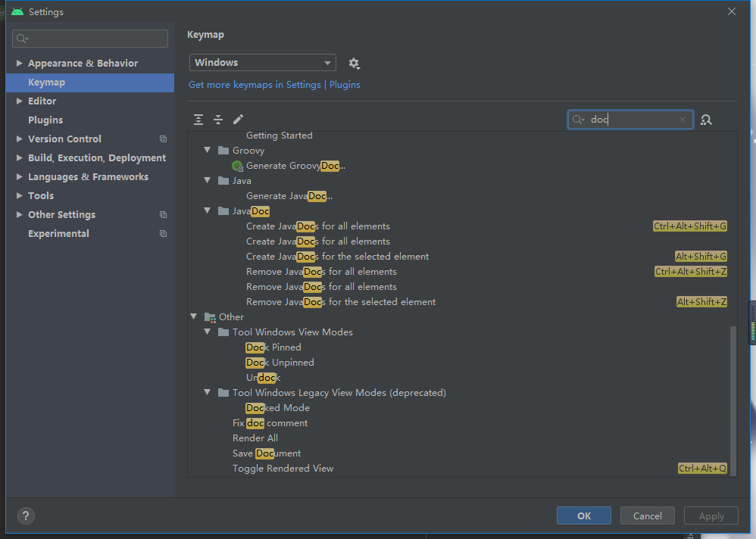This screenshot has height=539, width=756.
Task: Expand Languages & Frameworks section
Action: pyautogui.click(x=19, y=177)
